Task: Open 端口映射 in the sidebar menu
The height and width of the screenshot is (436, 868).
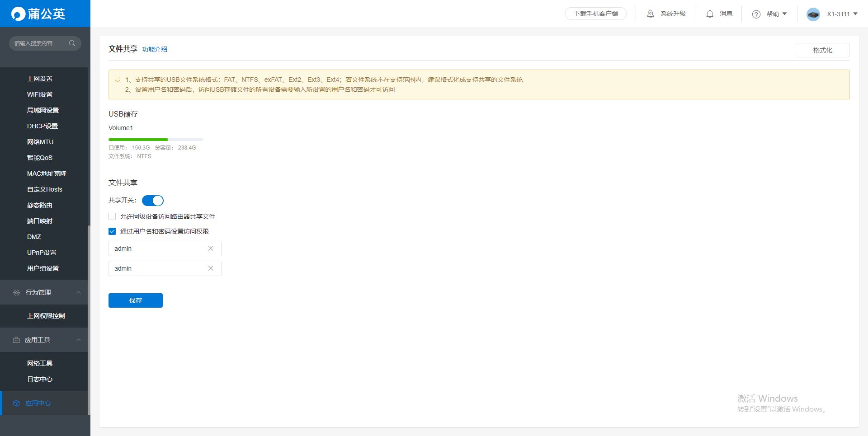Action: [40, 221]
